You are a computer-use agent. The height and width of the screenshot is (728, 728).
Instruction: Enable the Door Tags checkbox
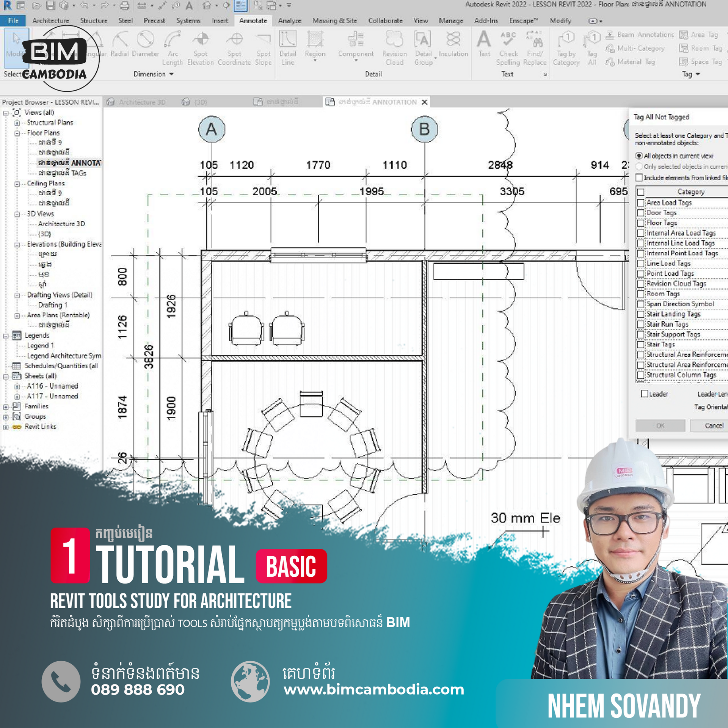(x=640, y=213)
